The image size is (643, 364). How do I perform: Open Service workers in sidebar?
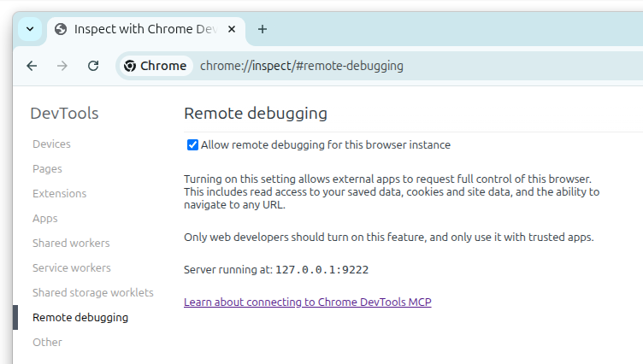pyautogui.click(x=72, y=267)
